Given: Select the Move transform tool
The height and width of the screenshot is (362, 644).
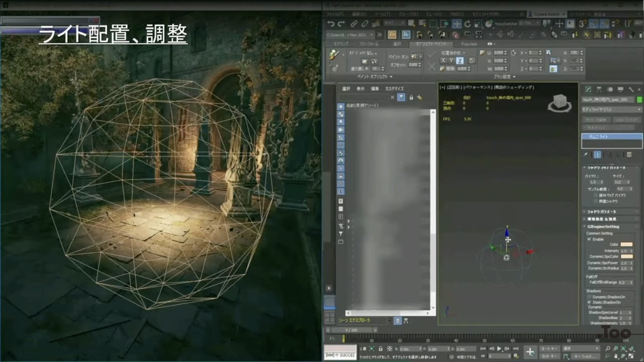Looking at the screenshot, I should [457, 24].
